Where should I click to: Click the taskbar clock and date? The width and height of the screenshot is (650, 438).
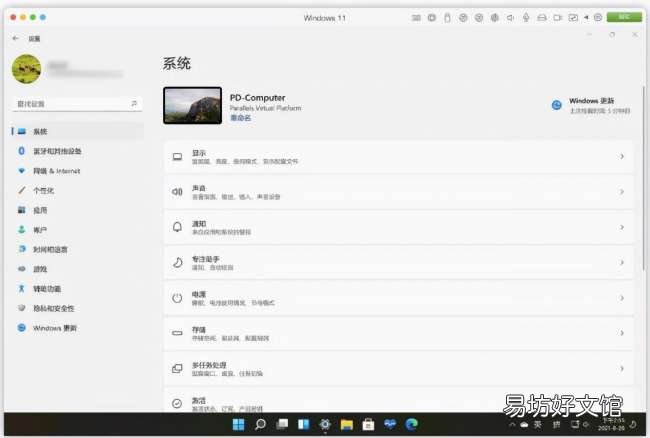[x=612, y=424]
